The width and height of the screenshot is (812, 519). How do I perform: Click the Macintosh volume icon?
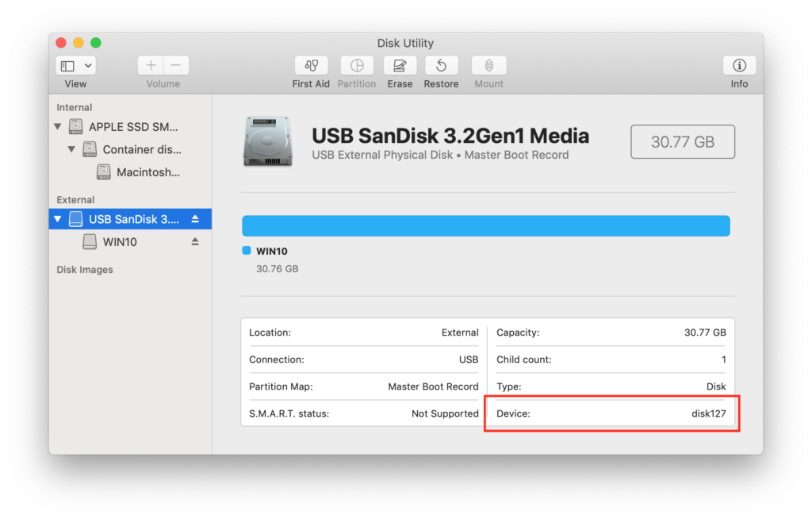pyautogui.click(x=104, y=172)
